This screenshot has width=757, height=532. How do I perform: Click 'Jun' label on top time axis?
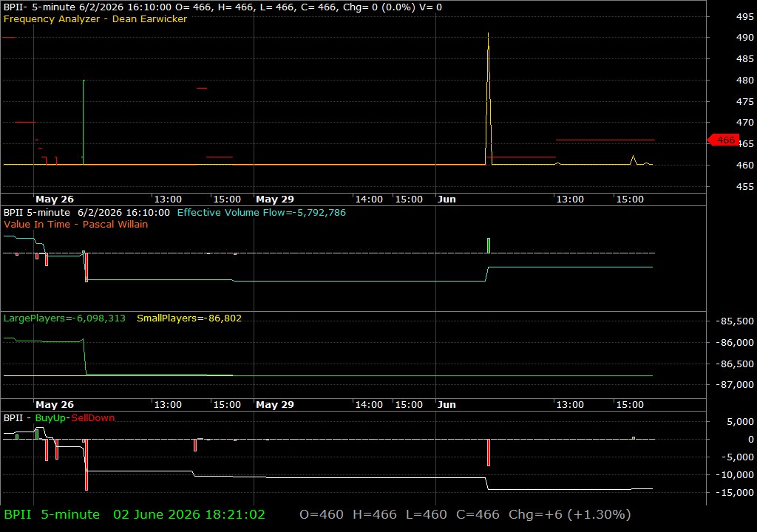[x=447, y=199]
